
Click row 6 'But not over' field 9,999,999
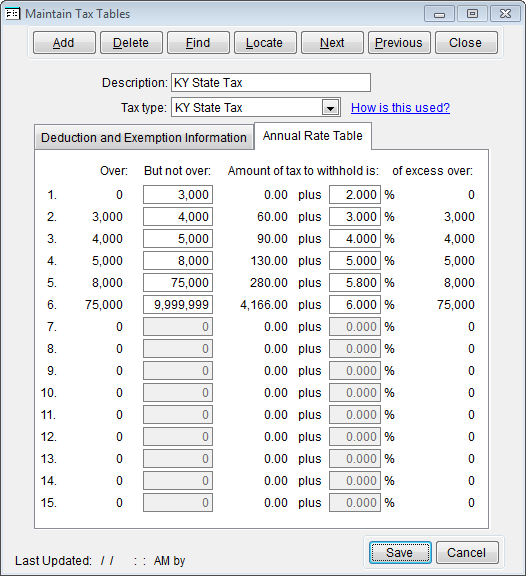pos(178,305)
